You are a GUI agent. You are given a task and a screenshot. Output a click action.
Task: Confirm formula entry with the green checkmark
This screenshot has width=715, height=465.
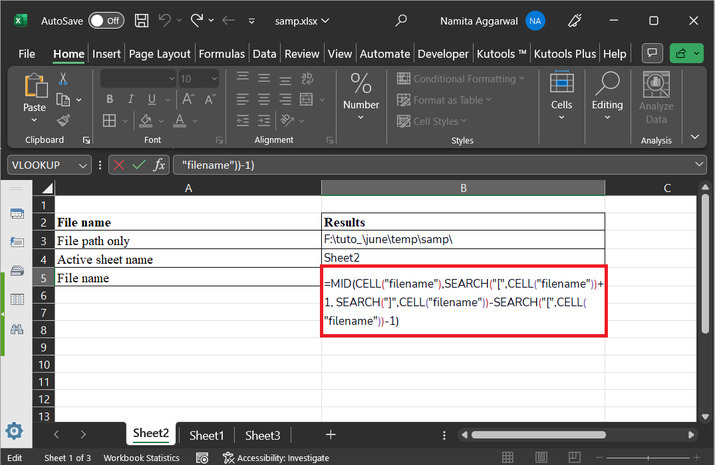click(x=138, y=165)
